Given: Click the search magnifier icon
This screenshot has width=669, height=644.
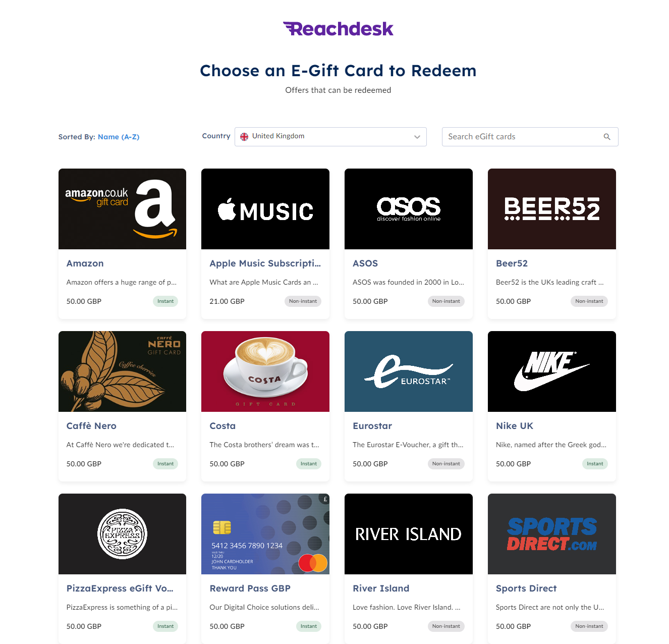Looking at the screenshot, I should coord(607,137).
